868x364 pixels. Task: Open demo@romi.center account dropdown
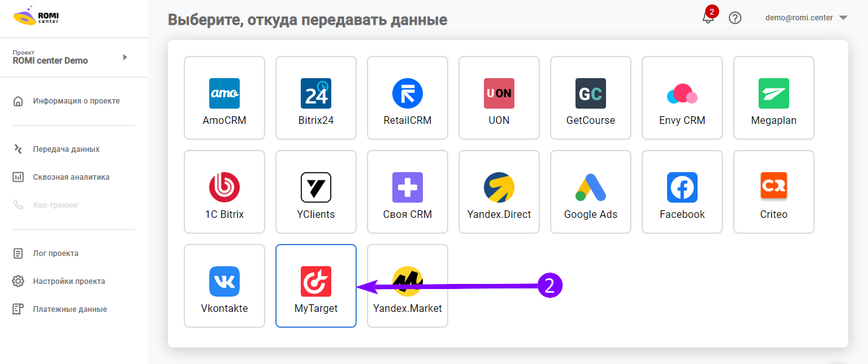point(806,18)
